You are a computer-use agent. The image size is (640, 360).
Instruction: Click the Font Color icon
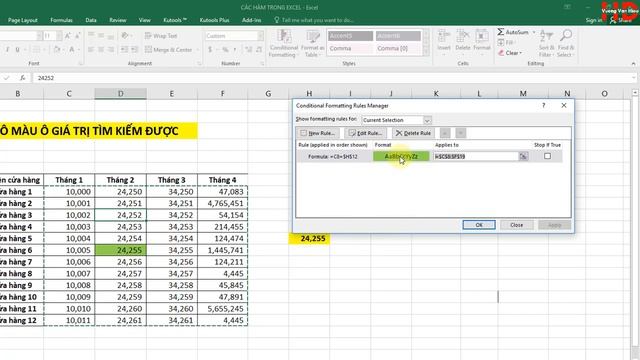click(x=71, y=50)
